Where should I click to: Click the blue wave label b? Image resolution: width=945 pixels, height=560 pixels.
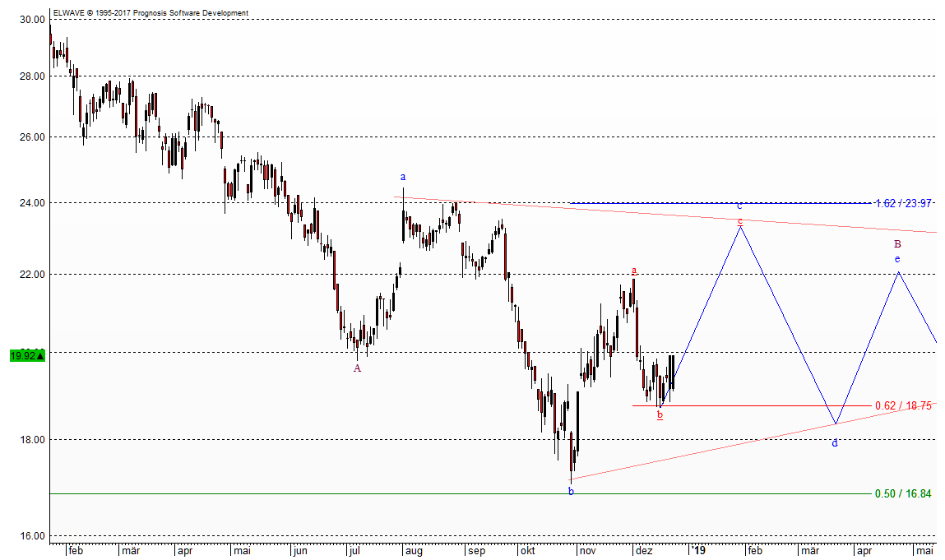point(571,491)
